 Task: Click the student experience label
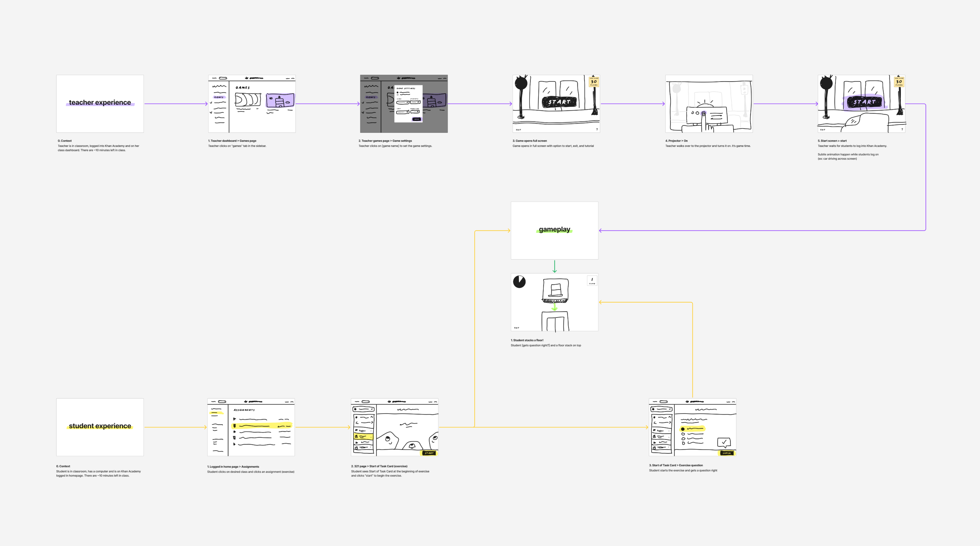(x=100, y=426)
